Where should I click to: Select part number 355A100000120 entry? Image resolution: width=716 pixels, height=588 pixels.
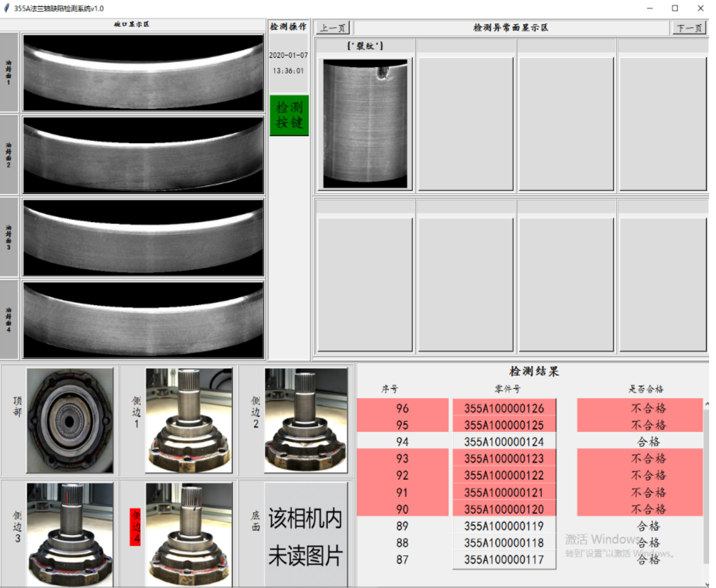(x=504, y=509)
